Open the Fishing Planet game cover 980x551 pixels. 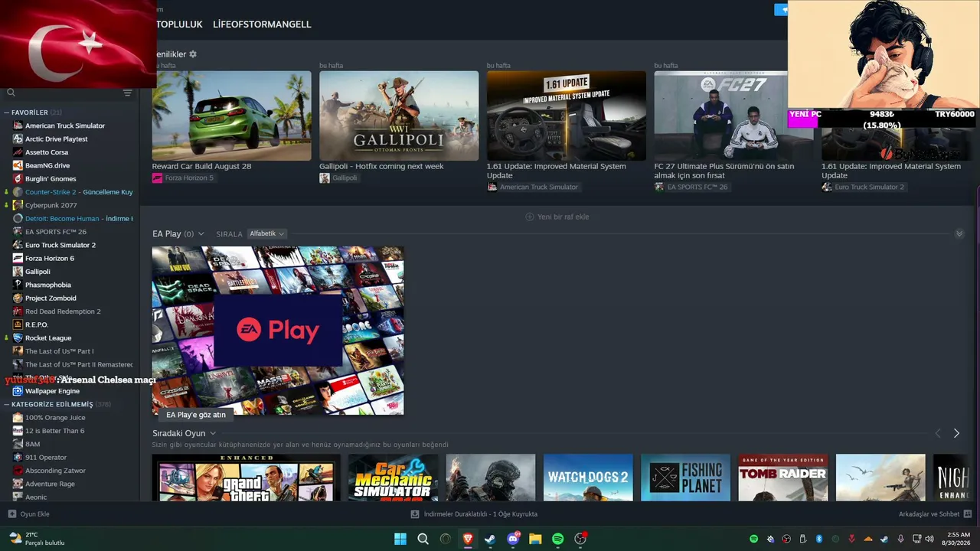coord(685,478)
